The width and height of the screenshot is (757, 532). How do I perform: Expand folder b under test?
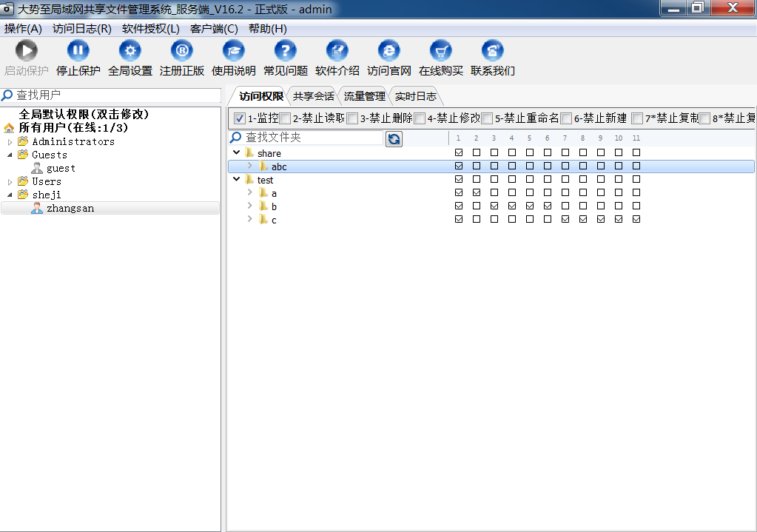coord(250,206)
